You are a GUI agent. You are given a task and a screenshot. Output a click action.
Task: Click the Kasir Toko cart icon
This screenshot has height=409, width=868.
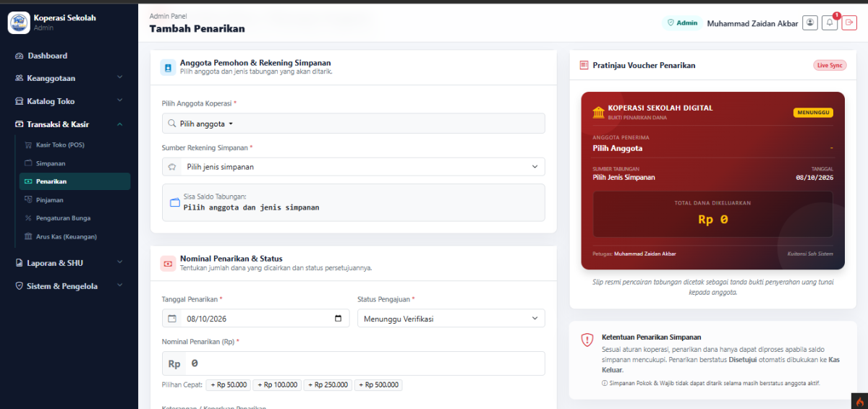point(28,145)
